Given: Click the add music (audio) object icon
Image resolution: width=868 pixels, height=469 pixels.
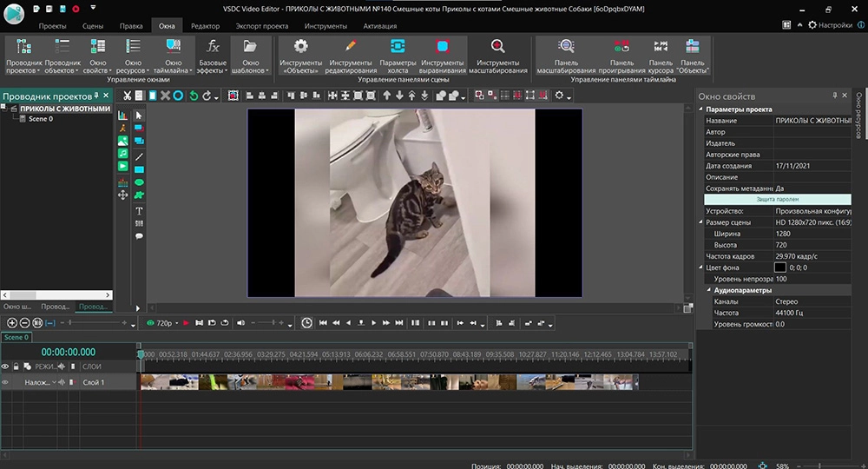Looking at the screenshot, I should click(x=123, y=153).
